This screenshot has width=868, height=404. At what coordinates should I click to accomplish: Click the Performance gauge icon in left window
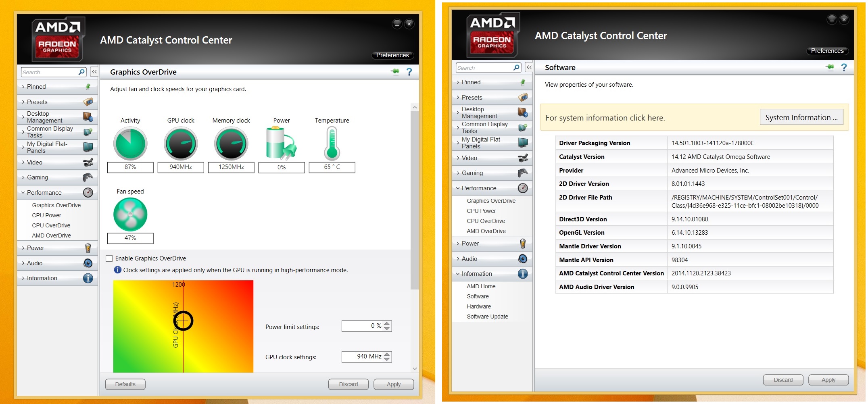coord(88,193)
